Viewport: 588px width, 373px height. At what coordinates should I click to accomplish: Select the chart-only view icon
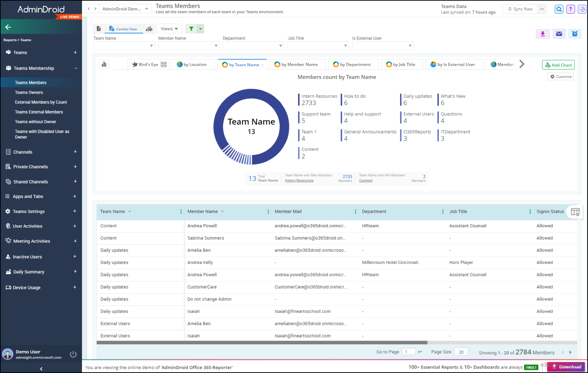(149, 29)
